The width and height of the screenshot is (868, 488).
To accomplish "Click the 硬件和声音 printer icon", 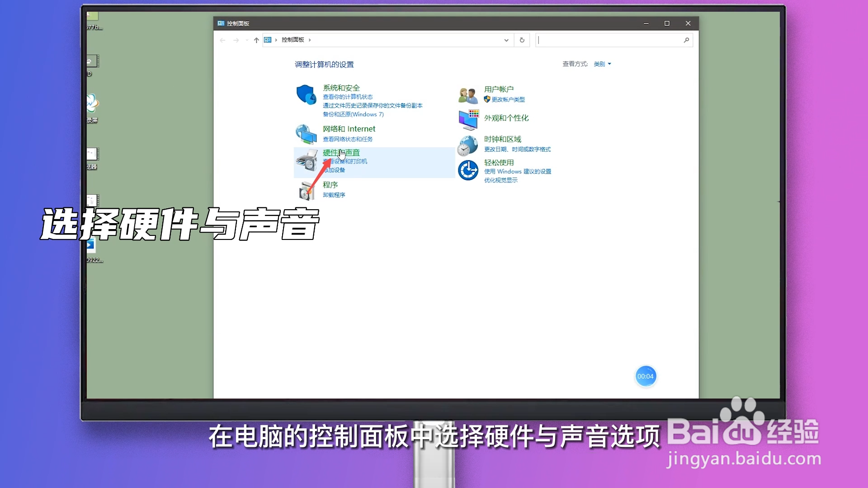I will point(307,161).
